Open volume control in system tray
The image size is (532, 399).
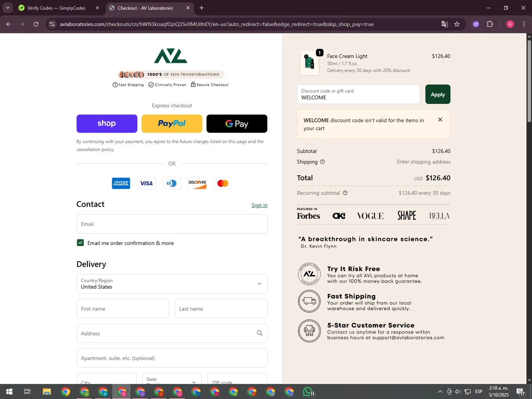[x=458, y=392]
